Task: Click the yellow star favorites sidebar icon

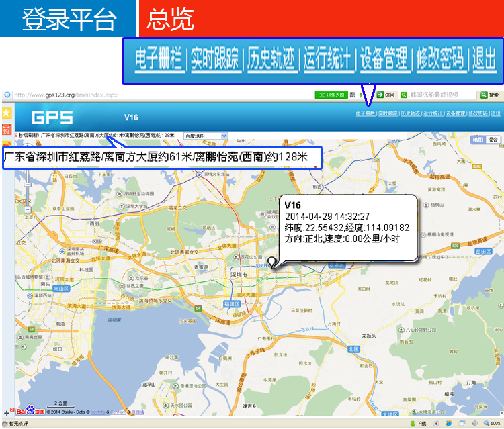Action: pos(6,113)
